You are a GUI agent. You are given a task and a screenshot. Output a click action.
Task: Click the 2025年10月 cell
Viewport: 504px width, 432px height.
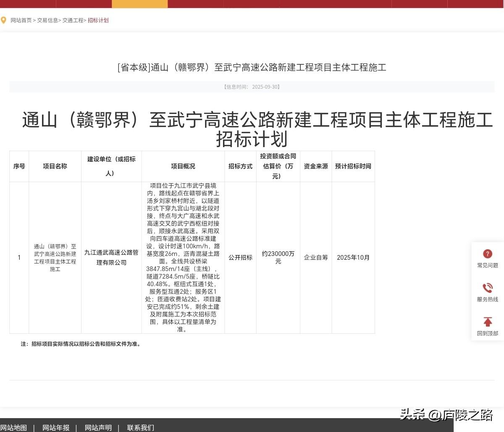(x=353, y=258)
